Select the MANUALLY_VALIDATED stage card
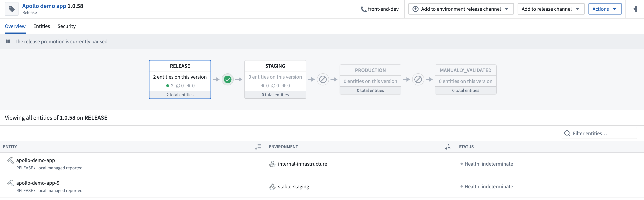 465,80
